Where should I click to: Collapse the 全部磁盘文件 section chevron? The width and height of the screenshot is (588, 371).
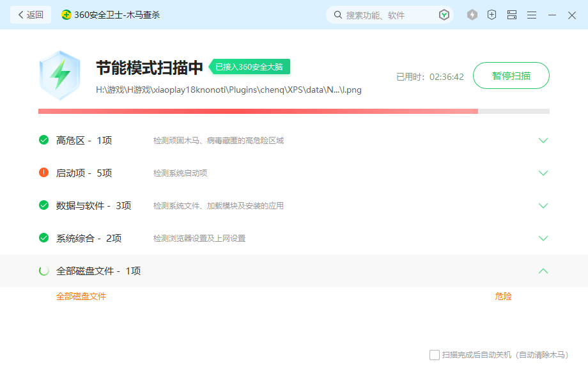[543, 271]
